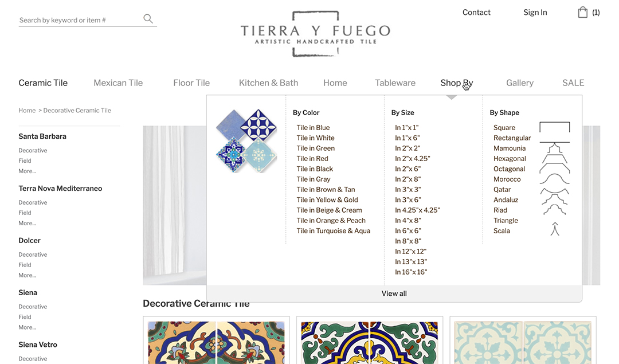The width and height of the screenshot is (619, 364).
Task: Click the View all button
Action: click(394, 293)
